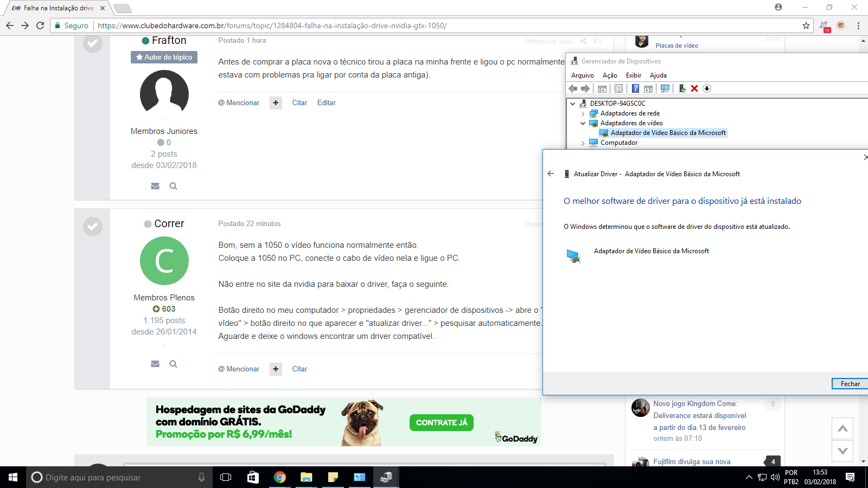Toggle console tree pane icon in Device Manager
Screen dimensions: 868x488
click(x=602, y=88)
